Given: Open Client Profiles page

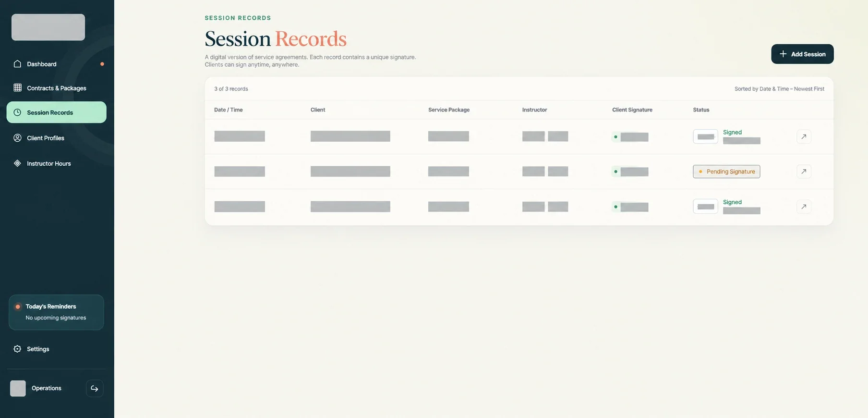Looking at the screenshot, I should pos(57,138).
